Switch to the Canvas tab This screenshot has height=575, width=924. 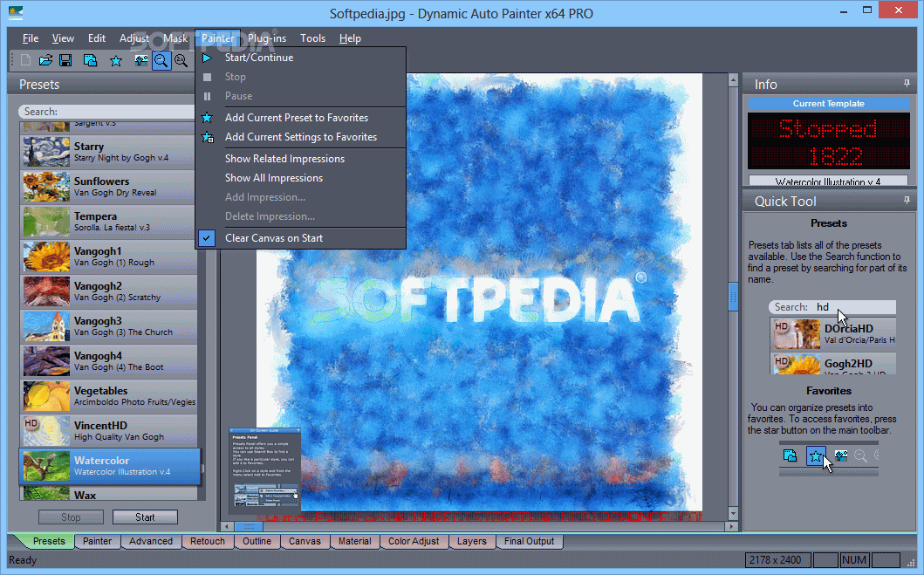tap(305, 541)
